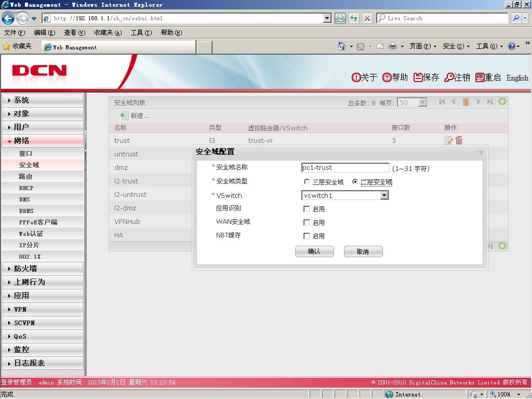Go to last page of zone list
The width and height of the screenshot is (532, 399).
pyautogui.click(x=489, y=101)
